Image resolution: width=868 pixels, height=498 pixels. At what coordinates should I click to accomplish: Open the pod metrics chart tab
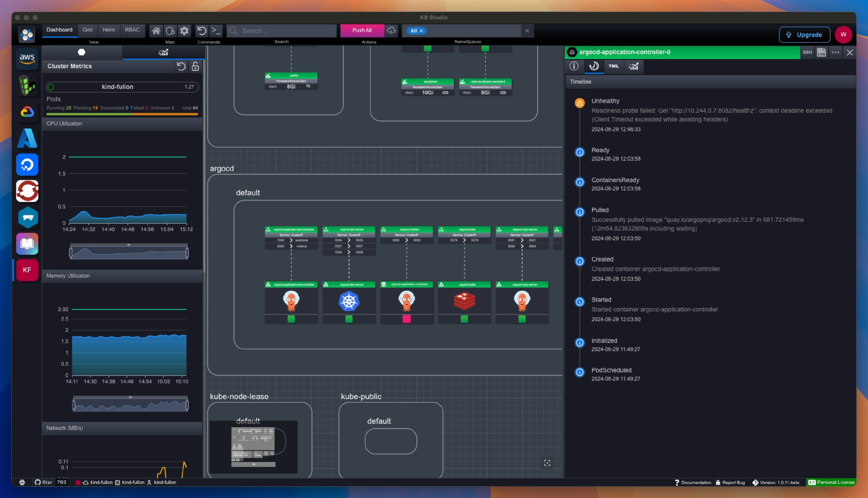(634, 66)
